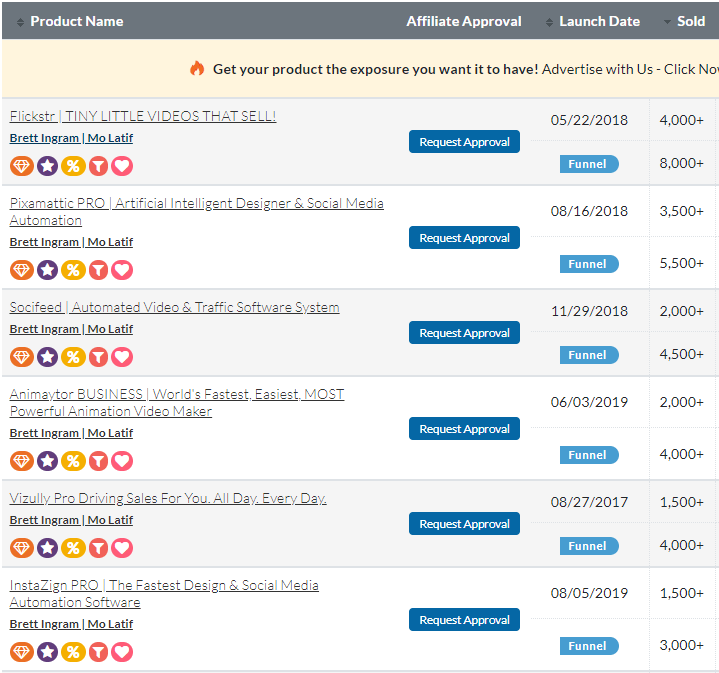Click the flame icon in the advertising banner
The width and height of the screenshot is (719, 673).
(197, 69)
